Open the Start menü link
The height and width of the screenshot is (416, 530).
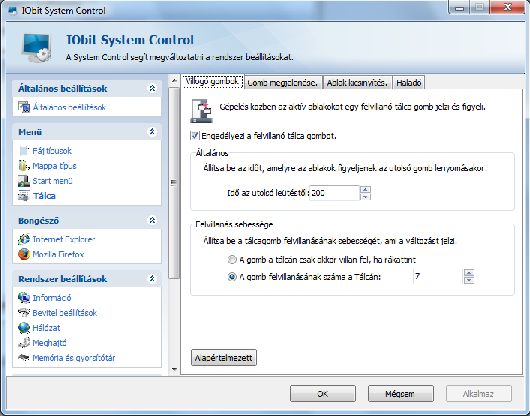(52, 181)
